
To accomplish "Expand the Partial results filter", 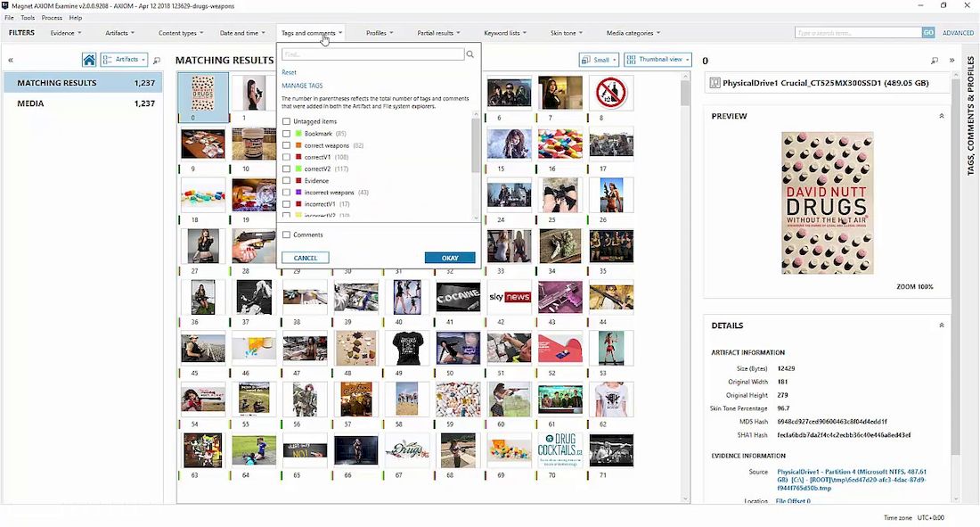I will tap(438, 33).
